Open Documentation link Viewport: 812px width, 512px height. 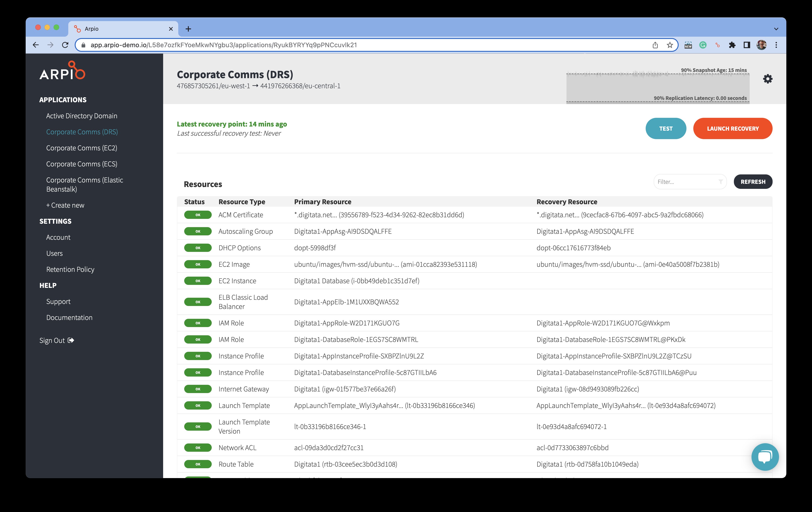69,317
